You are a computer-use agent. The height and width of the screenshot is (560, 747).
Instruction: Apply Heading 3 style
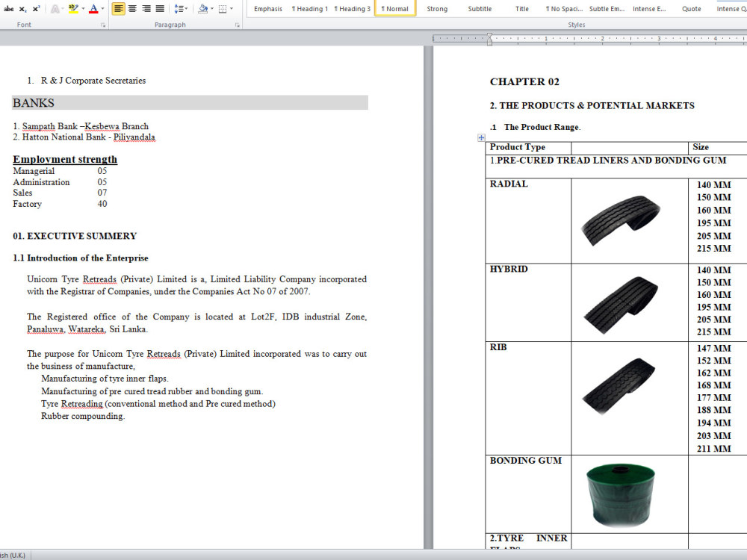[352, 8]
